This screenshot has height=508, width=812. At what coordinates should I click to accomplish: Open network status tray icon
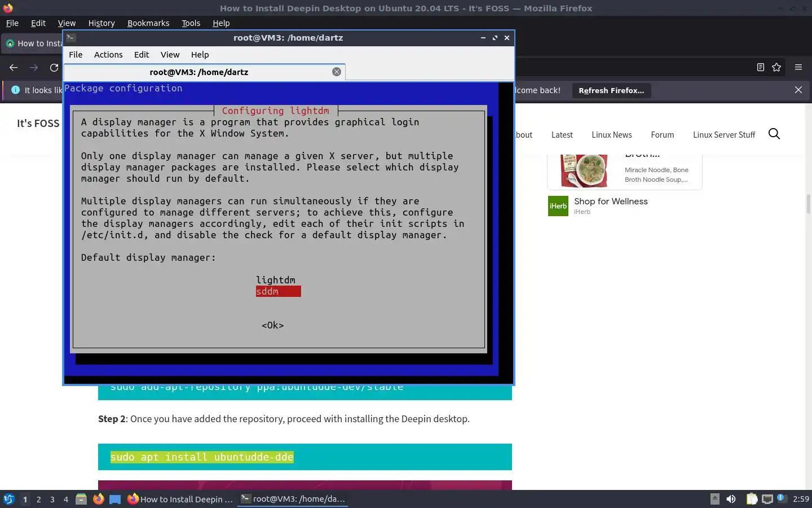click(767, 499)
